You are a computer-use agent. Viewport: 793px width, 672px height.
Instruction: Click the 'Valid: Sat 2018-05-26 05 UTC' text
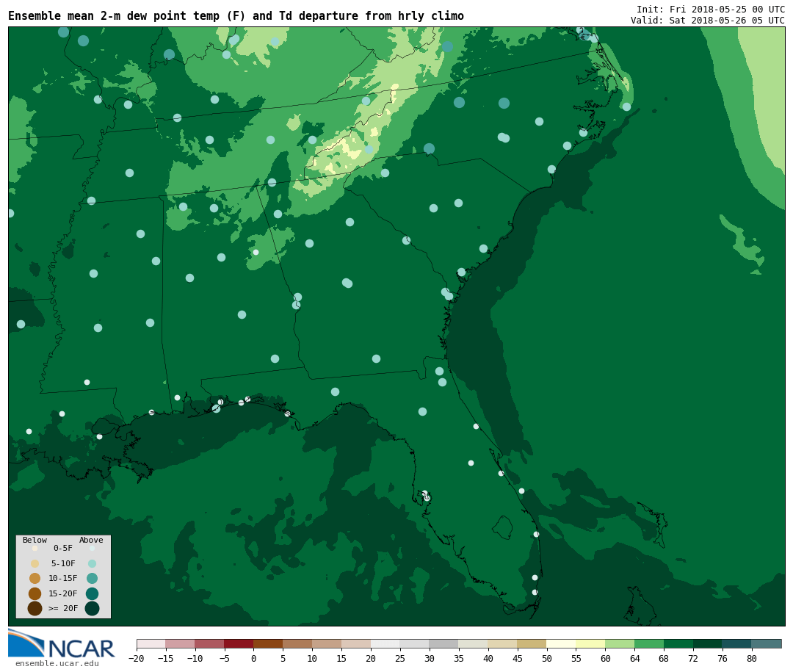click(x=708, y=21)
